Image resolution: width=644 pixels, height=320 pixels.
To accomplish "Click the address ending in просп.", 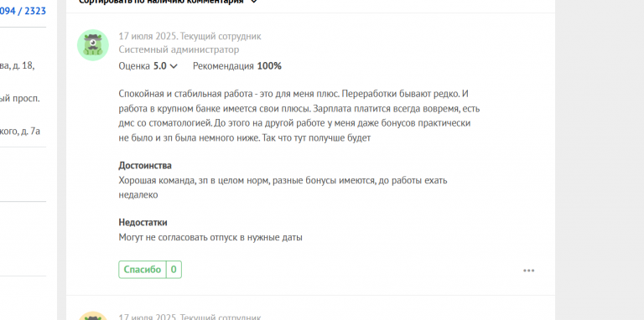I will (x=20, y=99).
